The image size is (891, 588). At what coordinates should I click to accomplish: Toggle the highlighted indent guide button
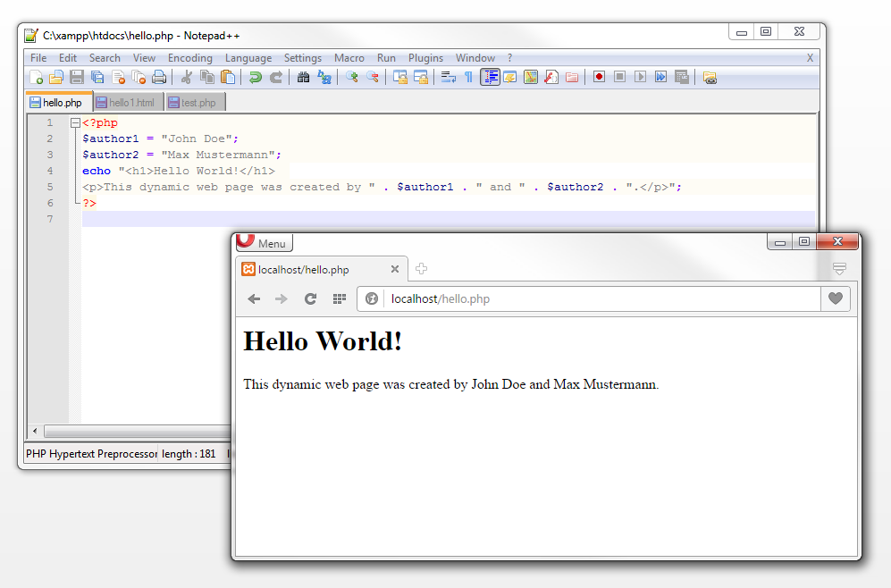[490, 77]
